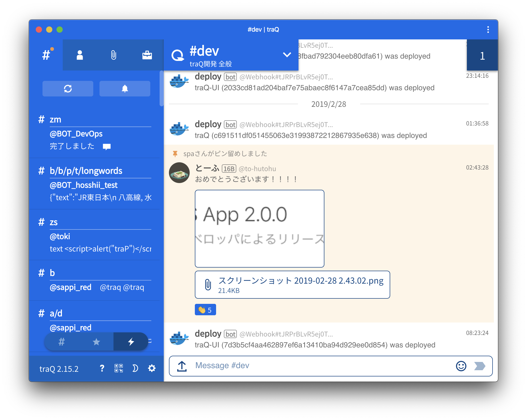The width and height of the screenshot is (527, 420).
Task: Open the three-dot menu in title bar
Action: point(488,30)
